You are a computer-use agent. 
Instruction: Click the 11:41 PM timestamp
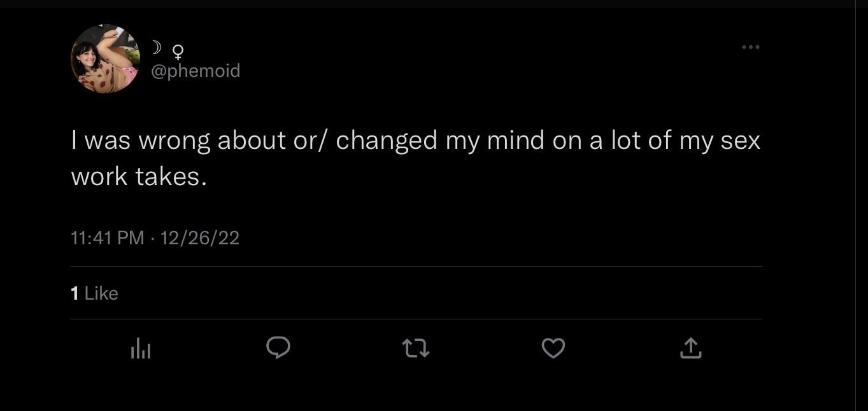point(107,238)
